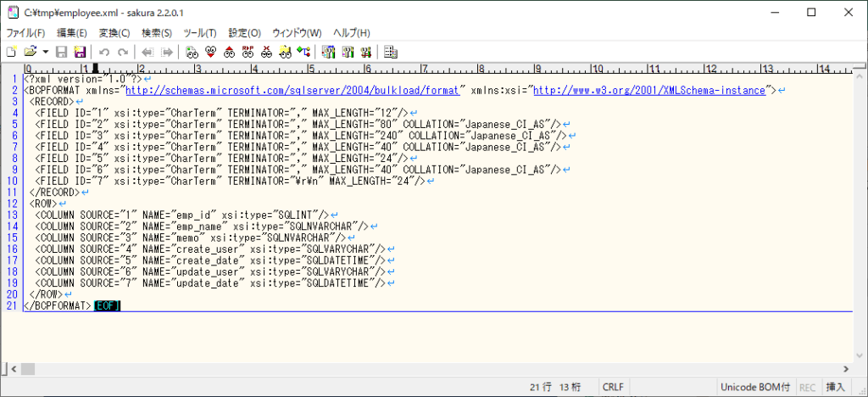This screenshot has height=397, width=868.
Task: Expand recent files dropdown arrow beside open
Action: [x=46, y=53]
